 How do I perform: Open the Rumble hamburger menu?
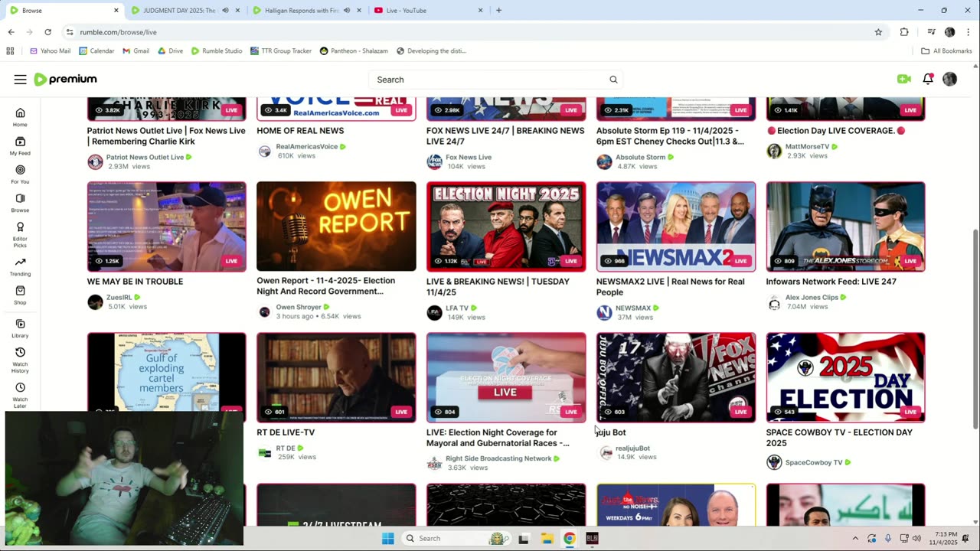[20, 80]
